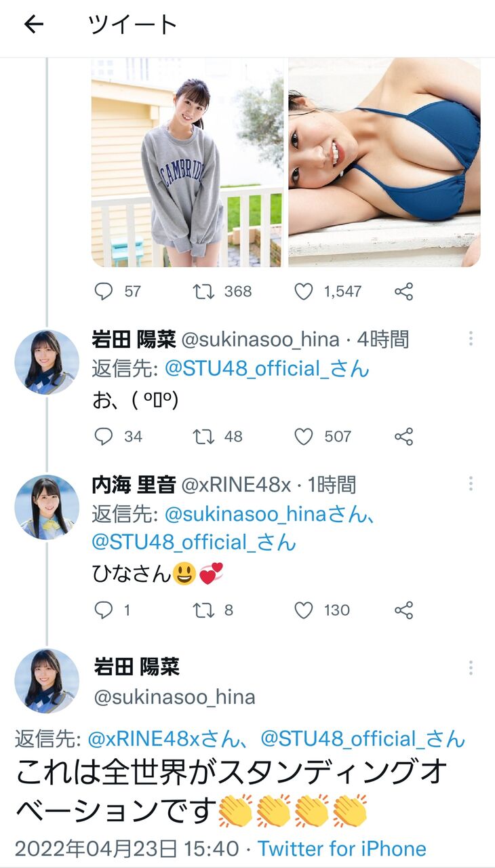
Task: Reply to the お、( º﹃º) tweet with 34 replies
Action: pyautogui.click(x=103, y=436)
